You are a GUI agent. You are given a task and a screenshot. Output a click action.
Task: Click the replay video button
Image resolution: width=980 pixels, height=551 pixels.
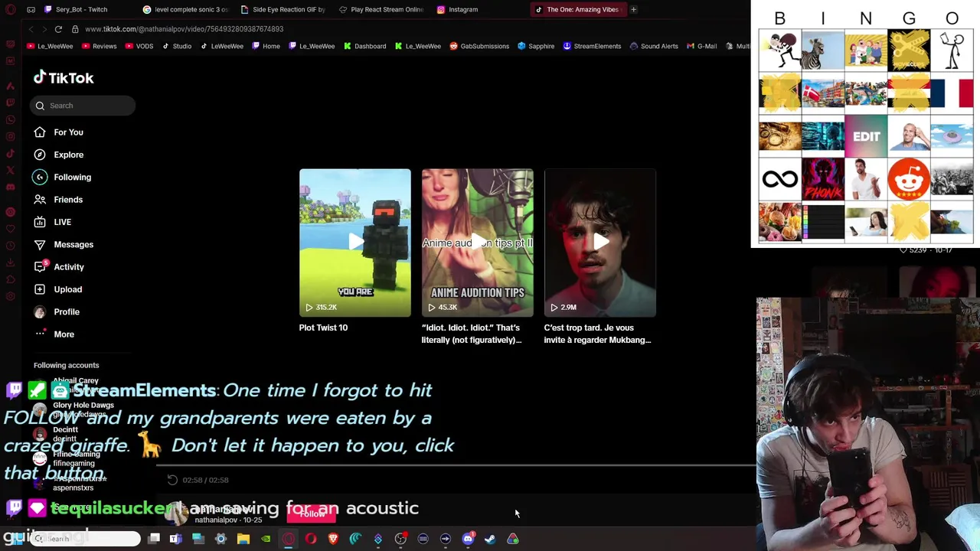pyautogui.click(x=172, y=480)
